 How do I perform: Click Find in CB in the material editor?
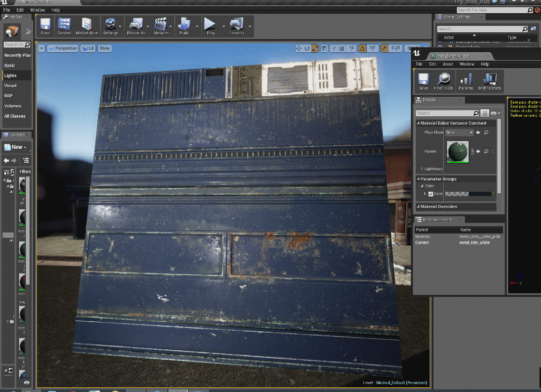[x=443, y=81]
